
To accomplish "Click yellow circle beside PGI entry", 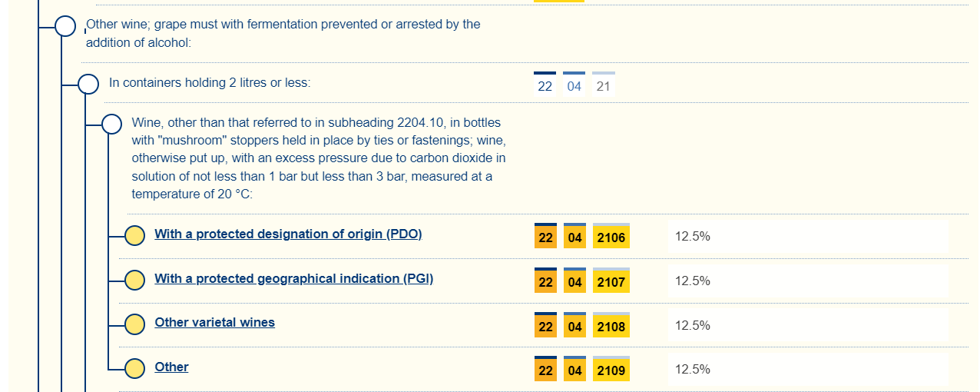I will 134,281.
